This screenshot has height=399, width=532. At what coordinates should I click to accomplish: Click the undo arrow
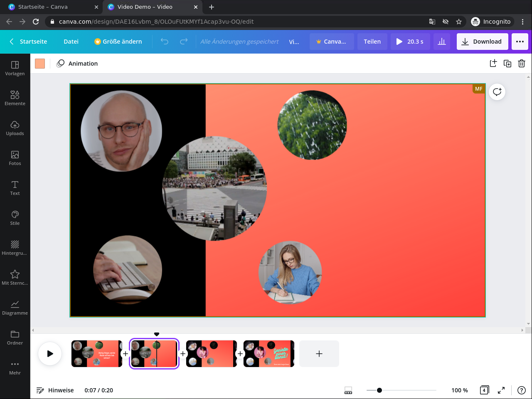tap(165, 42)
